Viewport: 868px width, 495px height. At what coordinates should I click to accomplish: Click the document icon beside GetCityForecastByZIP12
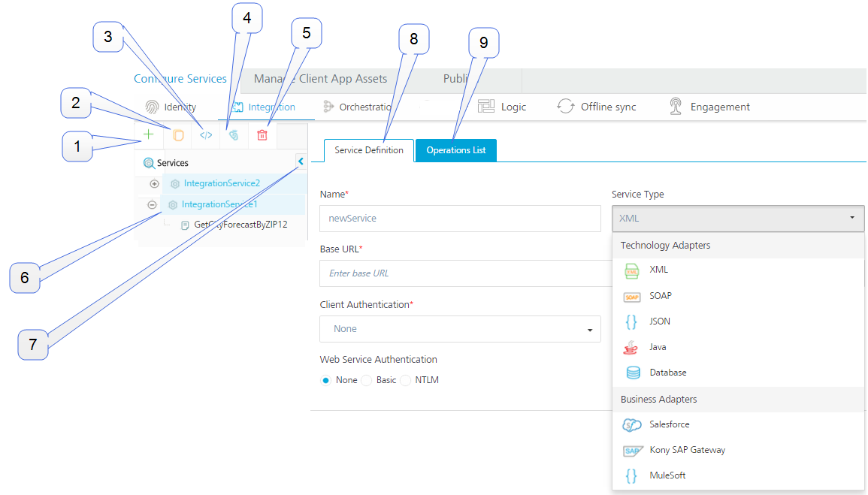tap(186, 224)
